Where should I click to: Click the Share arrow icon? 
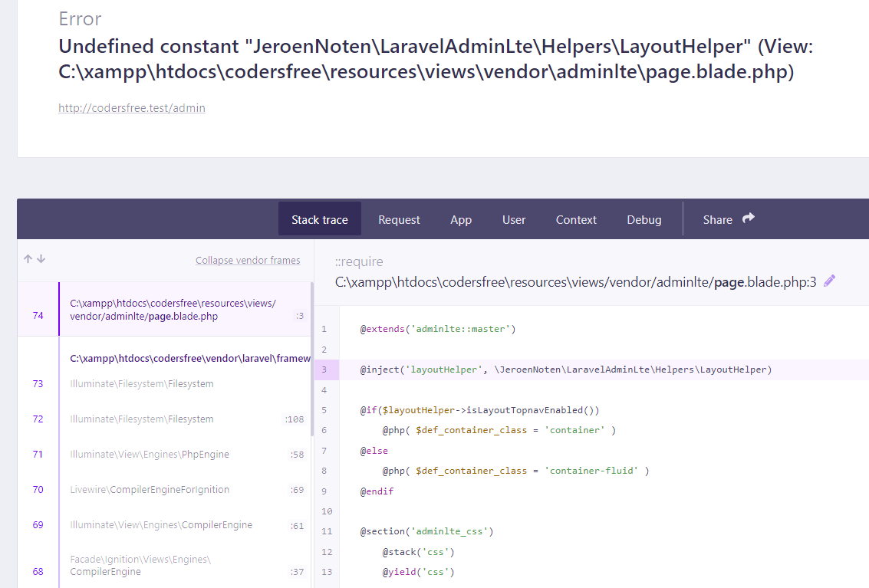[748, 218]
